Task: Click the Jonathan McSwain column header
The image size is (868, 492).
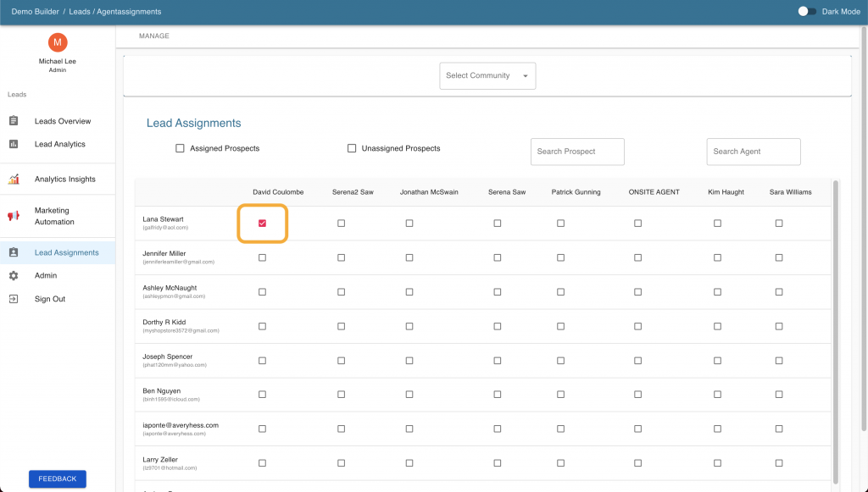Action: tap(429, 192)
